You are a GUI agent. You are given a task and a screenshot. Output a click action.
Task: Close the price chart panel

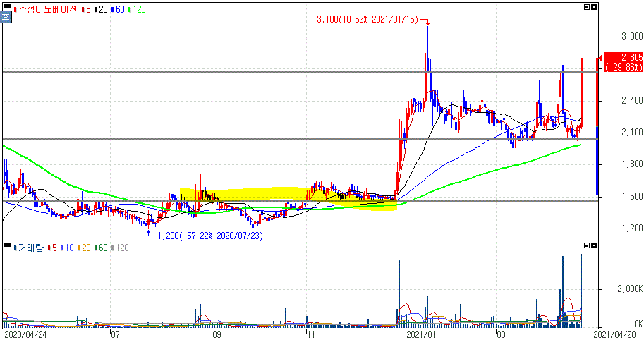594,7
